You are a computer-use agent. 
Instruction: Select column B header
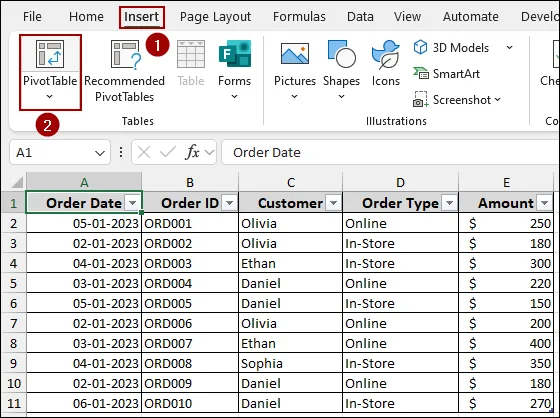[190, 182]
